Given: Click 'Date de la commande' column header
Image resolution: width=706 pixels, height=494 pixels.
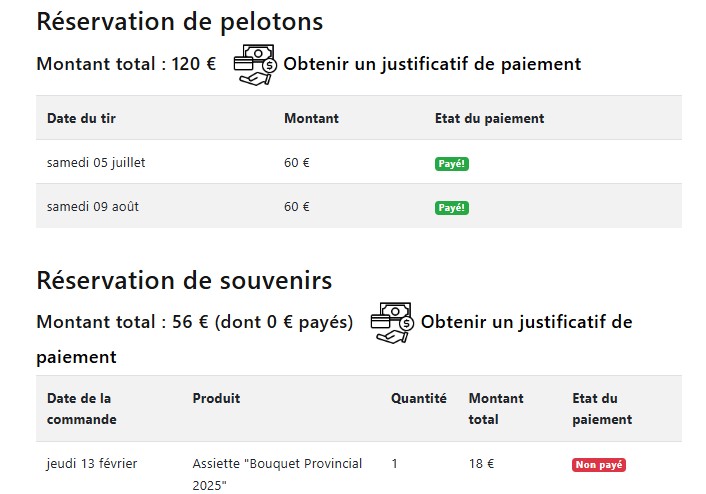Looking at the screenshot, I should [x=81, y=408].
